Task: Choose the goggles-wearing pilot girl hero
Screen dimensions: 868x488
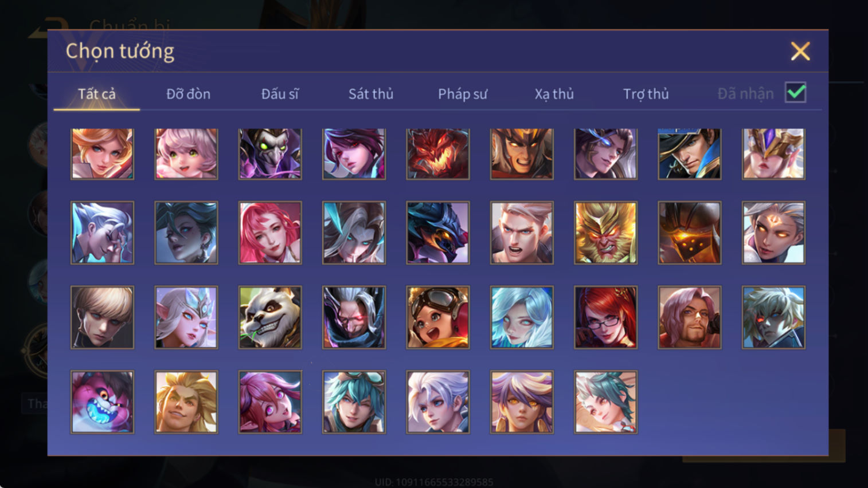Action: 438,317
